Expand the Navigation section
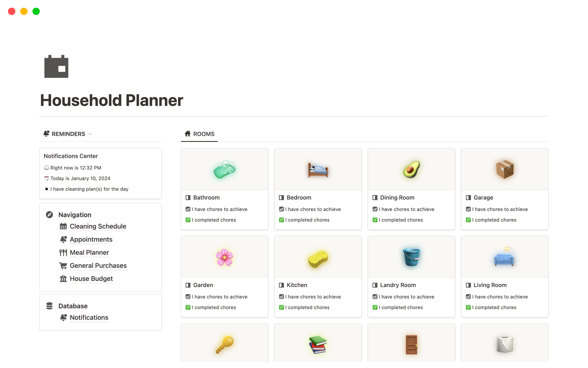 75,215
